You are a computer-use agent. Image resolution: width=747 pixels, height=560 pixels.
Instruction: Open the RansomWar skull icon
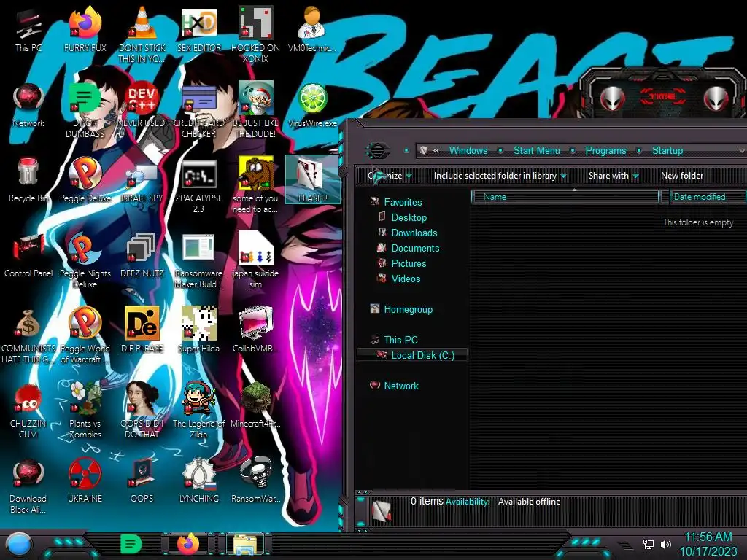[256, 480]
